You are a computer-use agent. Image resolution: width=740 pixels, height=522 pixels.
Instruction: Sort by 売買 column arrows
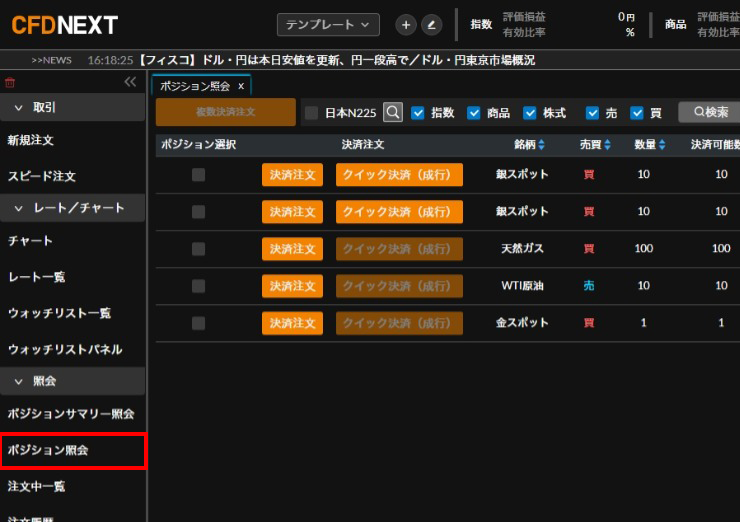tap(607, 145)
